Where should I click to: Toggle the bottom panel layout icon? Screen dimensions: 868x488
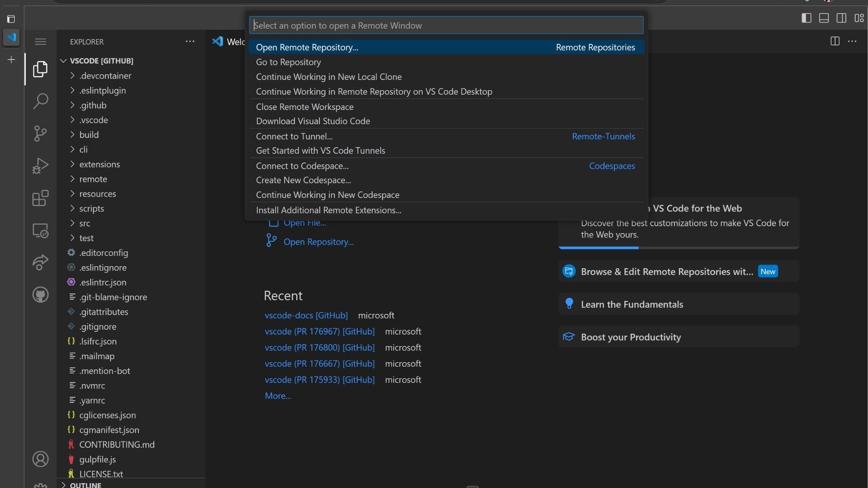824,18
